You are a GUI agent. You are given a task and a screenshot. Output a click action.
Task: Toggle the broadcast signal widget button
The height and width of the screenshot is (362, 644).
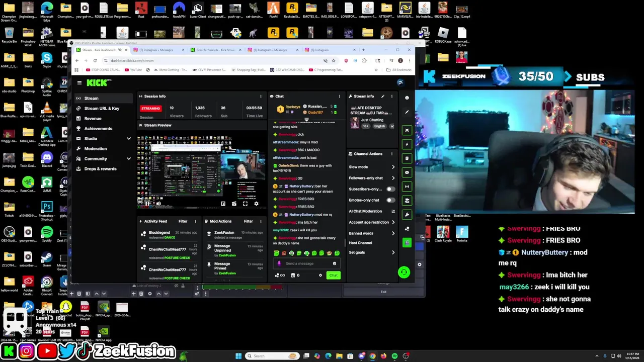click(x=407, y=187)
